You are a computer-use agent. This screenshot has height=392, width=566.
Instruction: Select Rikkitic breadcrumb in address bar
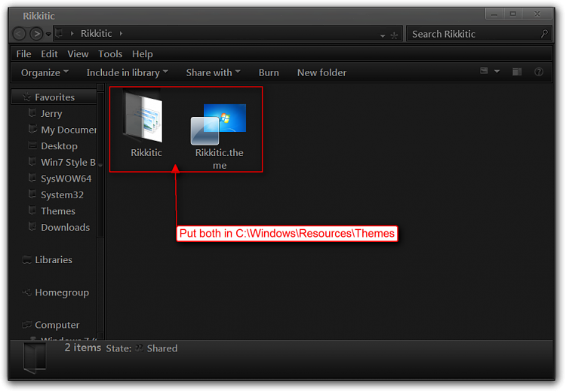point(96,33)
